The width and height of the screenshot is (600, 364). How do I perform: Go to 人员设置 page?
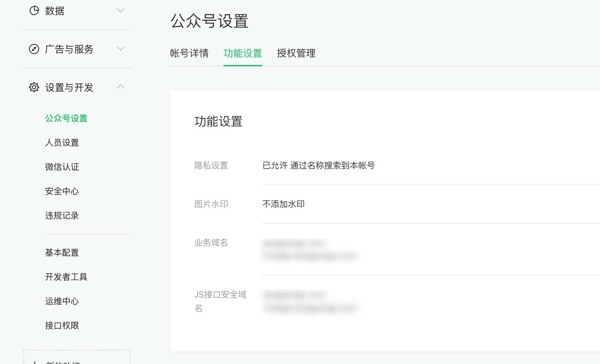click(x=62, y=143)
